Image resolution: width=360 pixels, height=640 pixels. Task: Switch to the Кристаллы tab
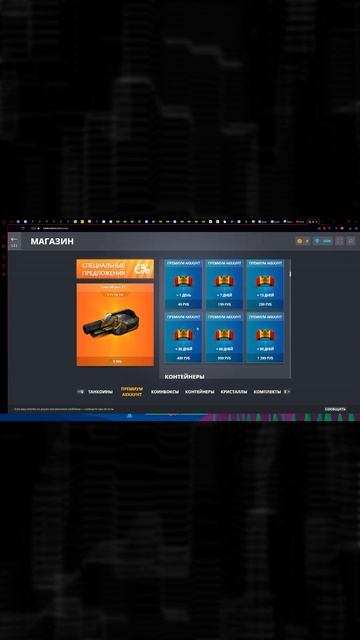[234, 392]
